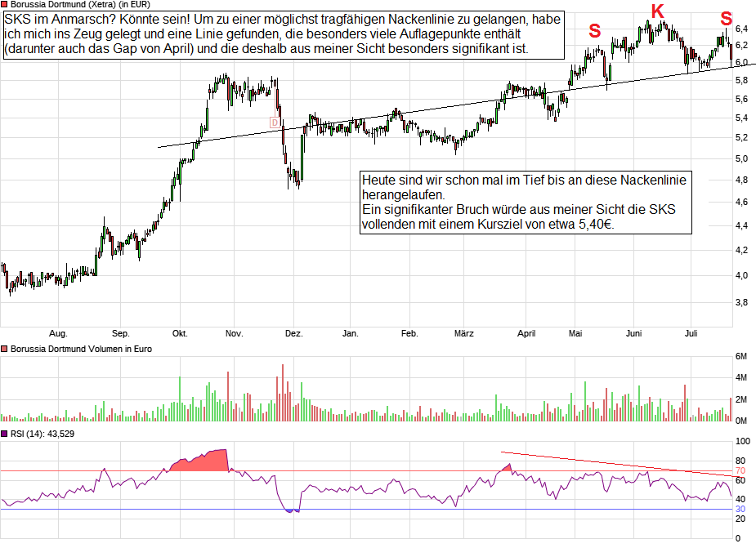Click the 3,8 price axis value
The height and width of the screenshot is (548, 756).
pyautogui.click(x=741, y=302)
